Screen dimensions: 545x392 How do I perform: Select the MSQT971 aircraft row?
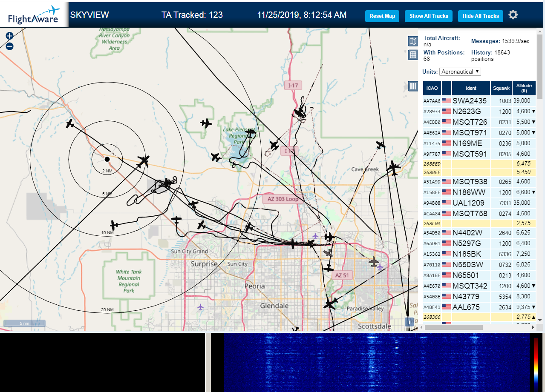tap(479, 133)
